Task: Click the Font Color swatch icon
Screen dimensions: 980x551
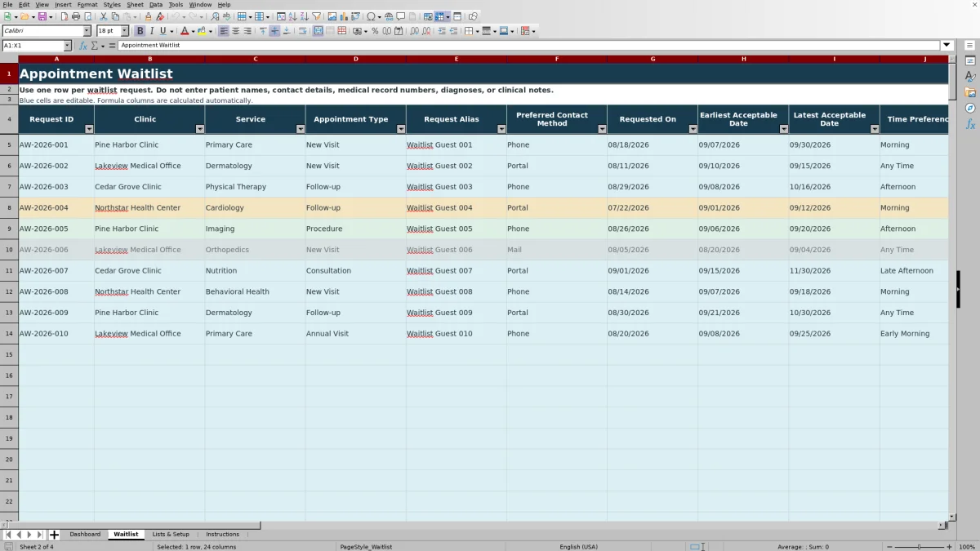Action: pos(185,31)
